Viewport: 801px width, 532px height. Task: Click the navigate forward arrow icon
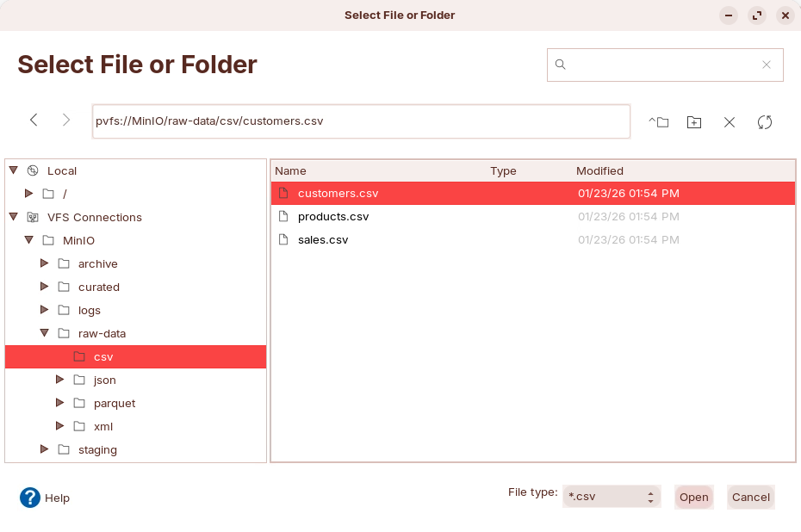(66, 121)
